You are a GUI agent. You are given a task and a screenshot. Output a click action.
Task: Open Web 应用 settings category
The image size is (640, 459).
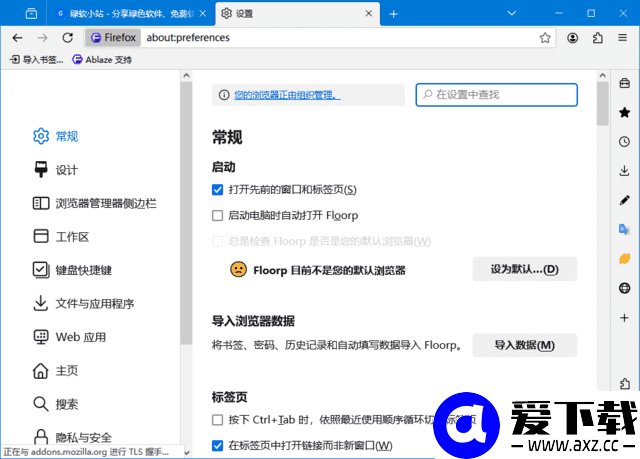(69, 337)
